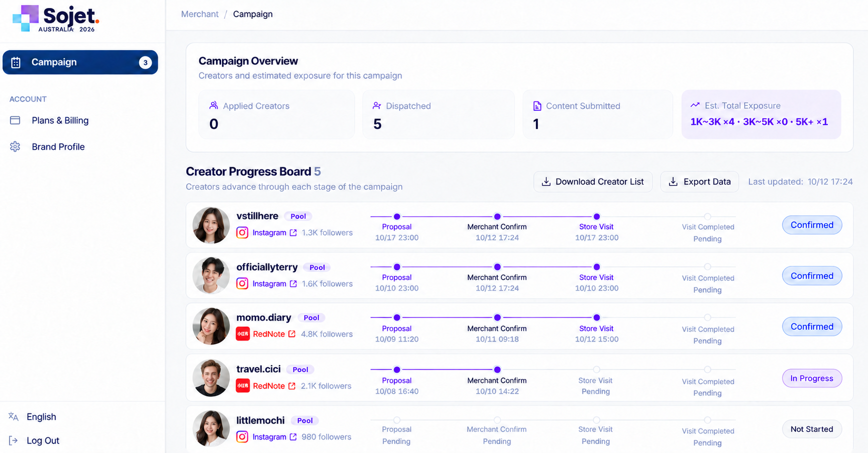868x453 pixels.
Task: Click the Brand Profile gear icon
Action: coord(15,146)
